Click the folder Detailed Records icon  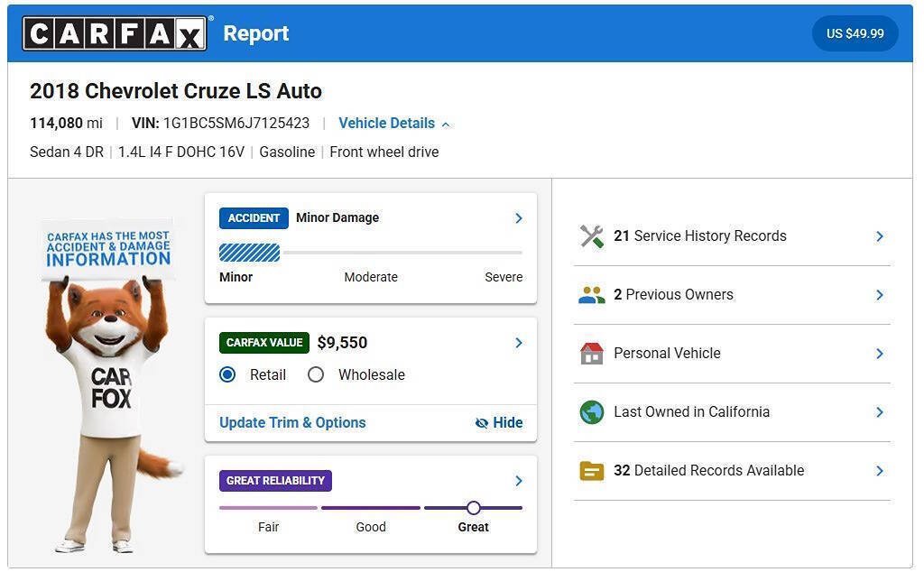point(592,471)
